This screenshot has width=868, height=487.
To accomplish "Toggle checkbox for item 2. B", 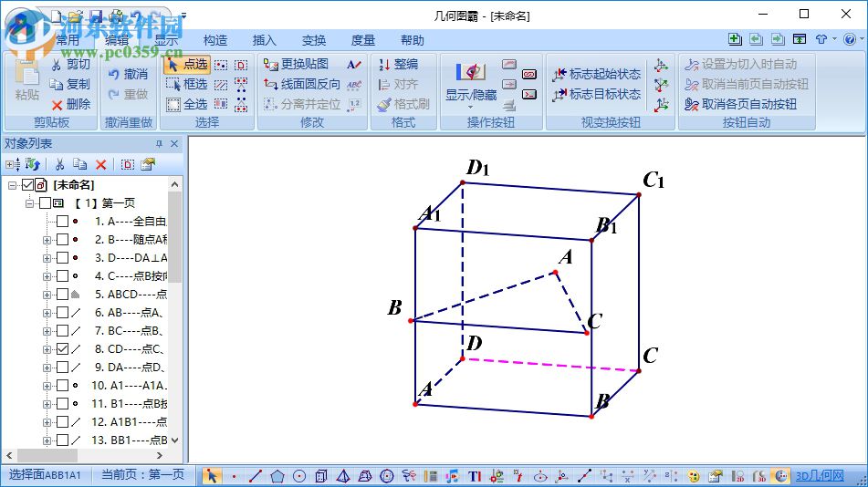I will tap(63, 240).
